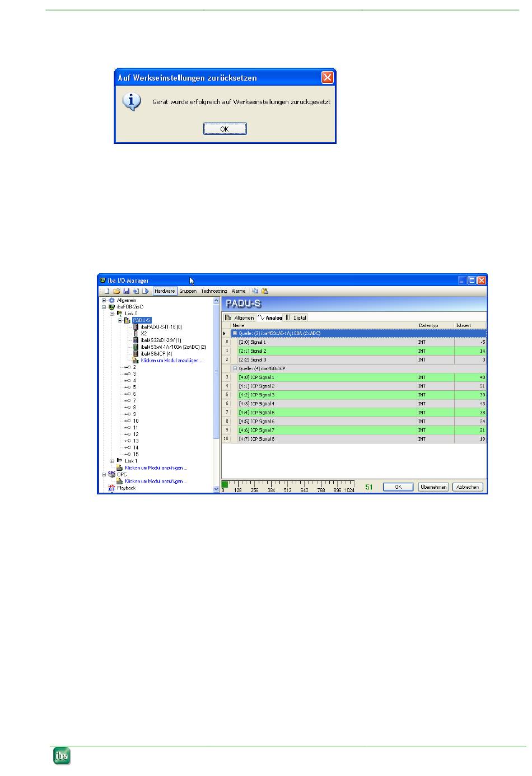Screen dimensions: 532x776
Task: Select ibaMS32xDI-24V (1) tree item
Action: point(161,340)
